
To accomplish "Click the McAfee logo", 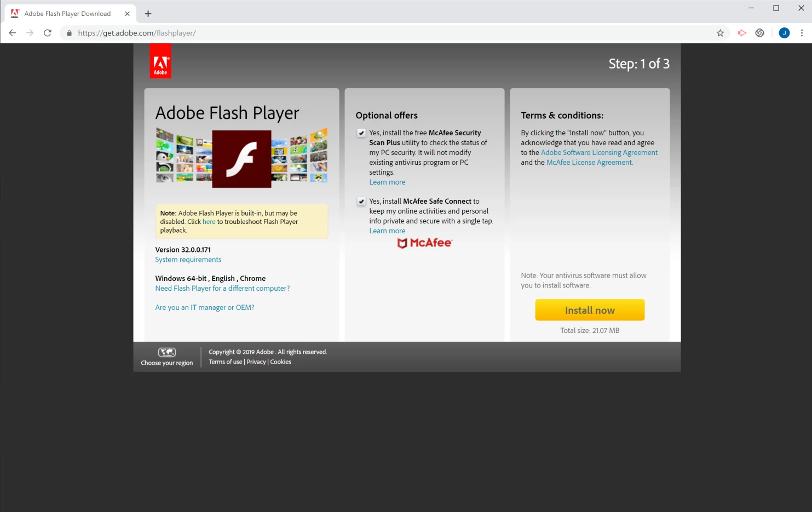I will (425, 243).
